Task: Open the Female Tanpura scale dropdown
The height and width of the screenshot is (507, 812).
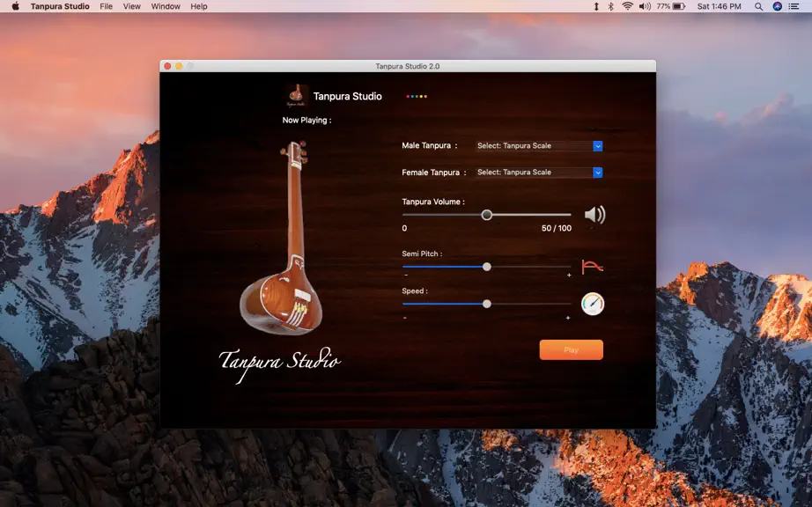Action: click(x=539, y=173)
